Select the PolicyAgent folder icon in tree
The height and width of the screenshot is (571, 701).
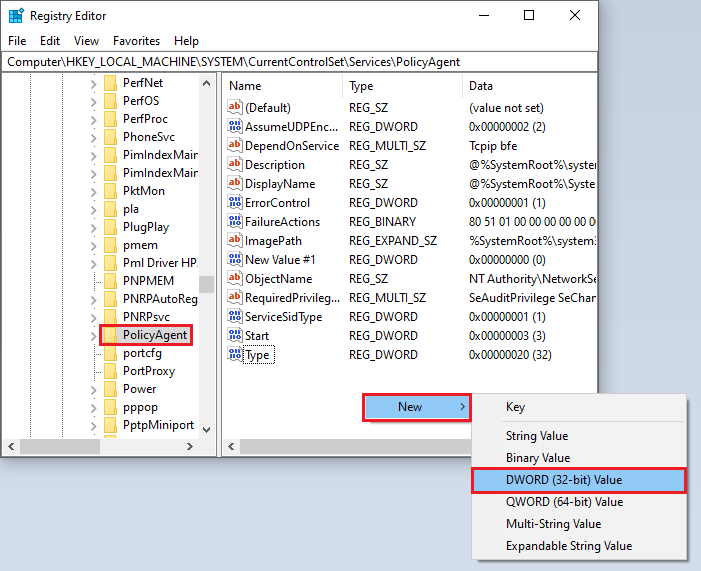pos(110,334)
